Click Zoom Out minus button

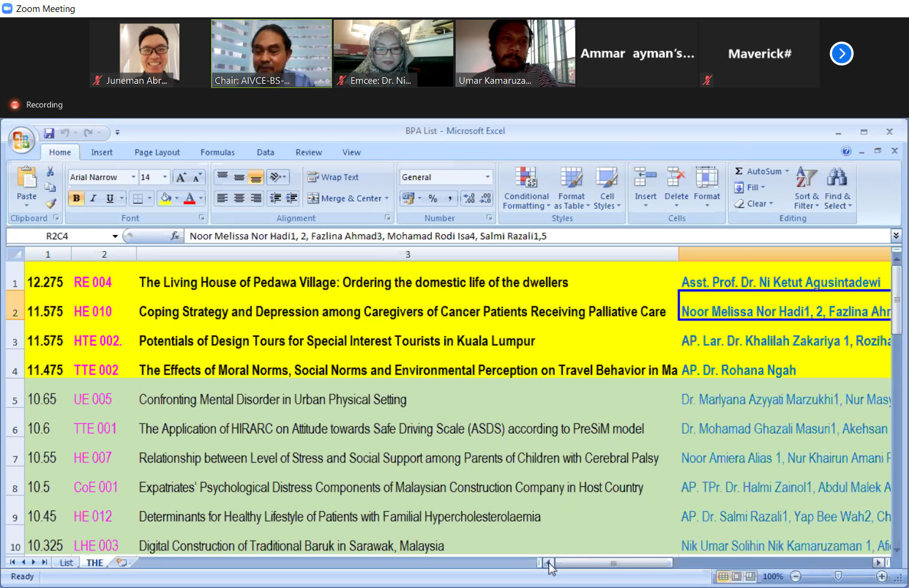pos(795,576)
